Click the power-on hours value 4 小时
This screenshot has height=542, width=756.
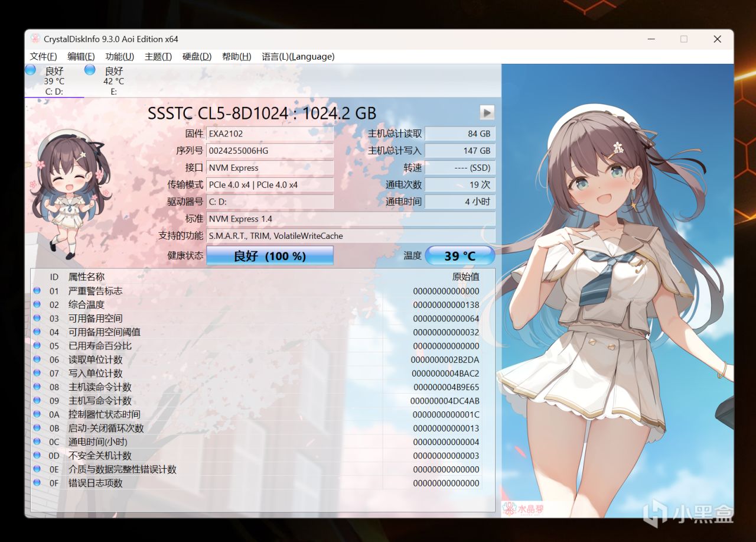click(x=460, y=202)
